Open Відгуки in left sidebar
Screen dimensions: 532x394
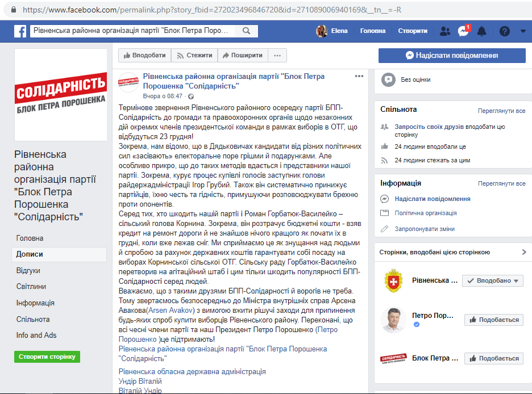coord(28,271)
